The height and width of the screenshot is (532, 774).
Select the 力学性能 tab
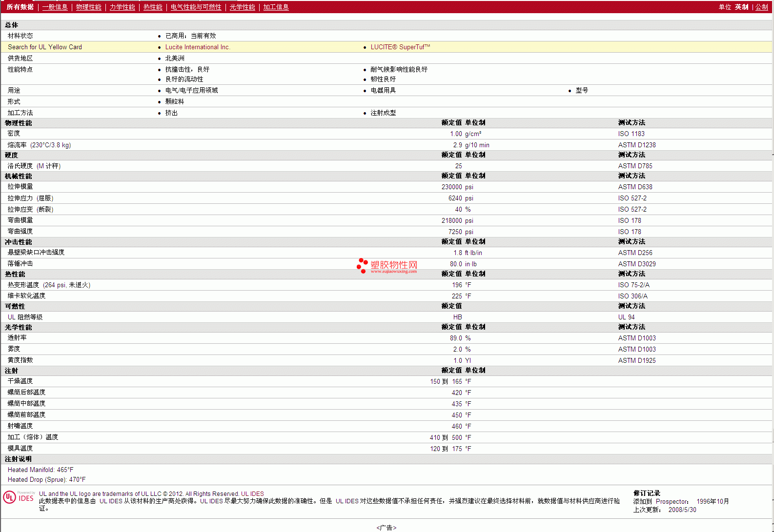(x=122, y=7)
